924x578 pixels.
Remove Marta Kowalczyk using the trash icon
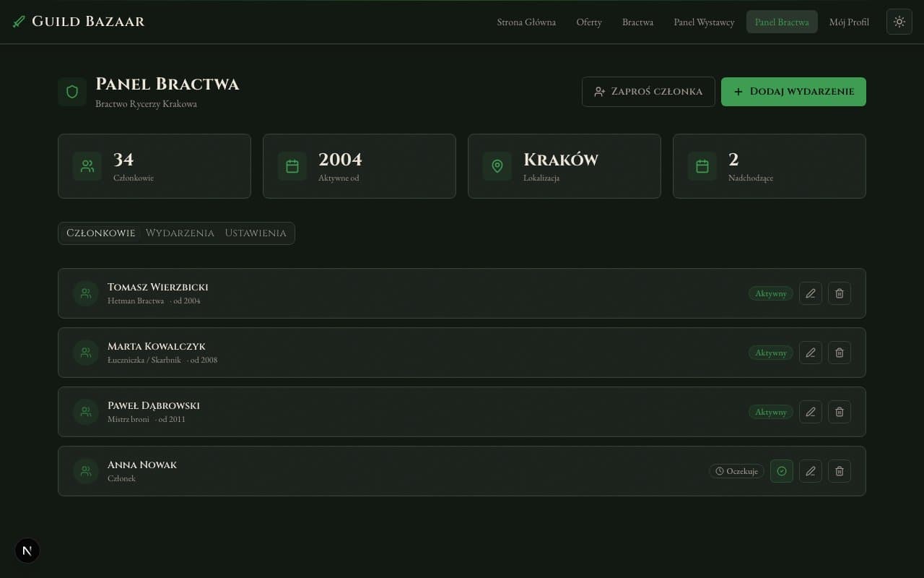840,353
